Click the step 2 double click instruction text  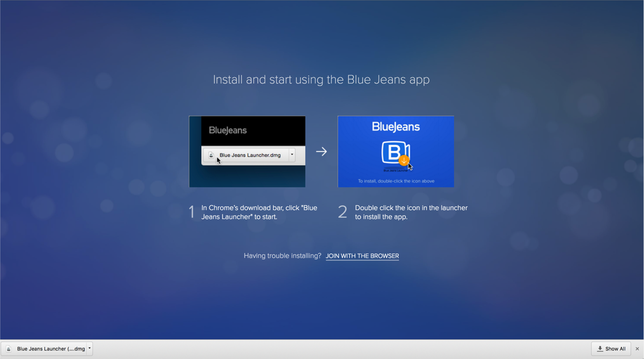(x=411, y=212)
